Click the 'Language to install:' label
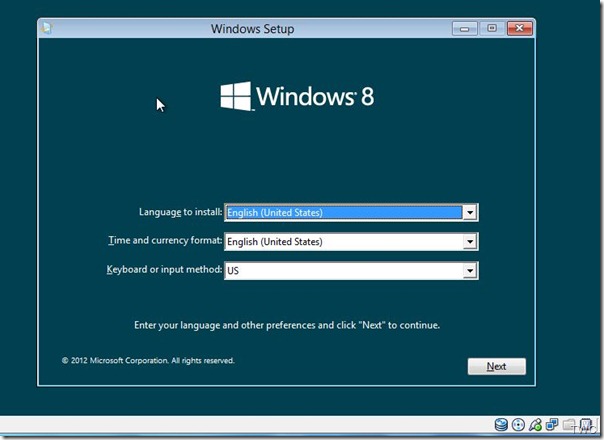This screenshot has height=440, width=604. [181, 212]
